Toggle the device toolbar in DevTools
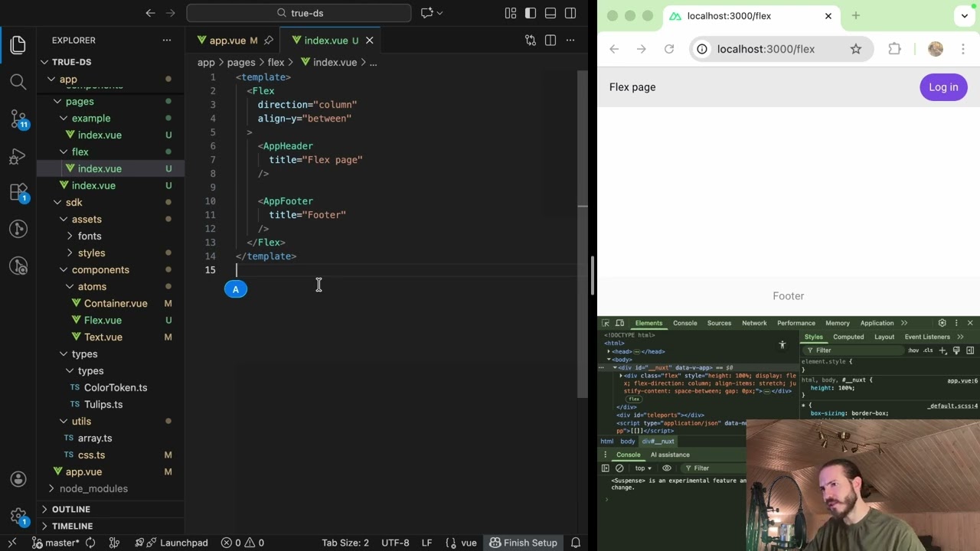Viewport: 980px width, 551px height. pos(620,323)
